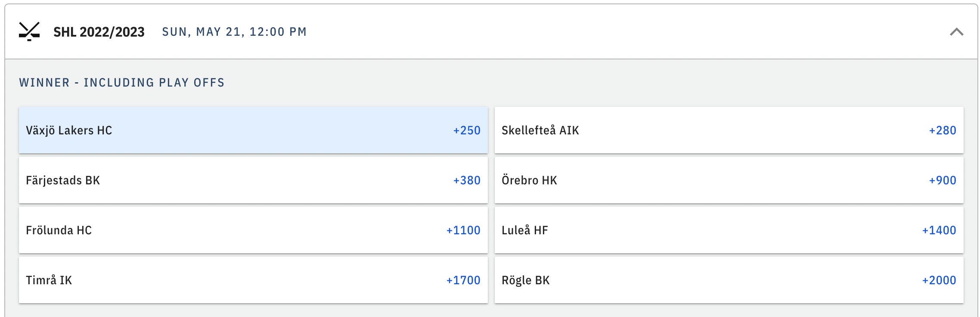Click the +250 odds value

(x=467, y=130)
